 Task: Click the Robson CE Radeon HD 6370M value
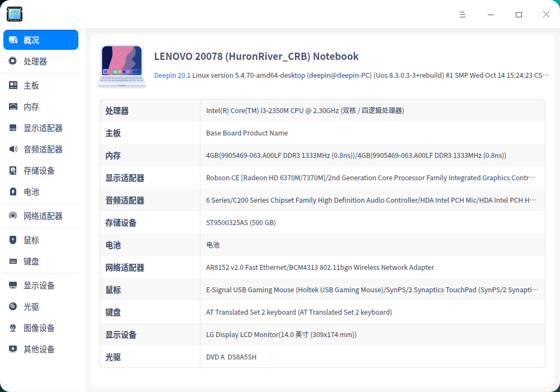[x=371, y=178]
